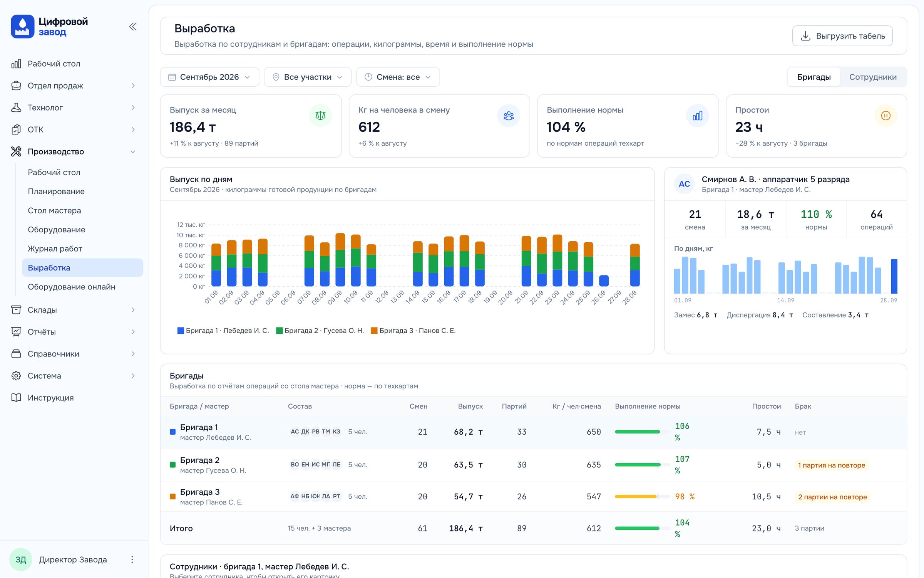
Task: Open the Смена: все dropdown
Action: point(398,77)
